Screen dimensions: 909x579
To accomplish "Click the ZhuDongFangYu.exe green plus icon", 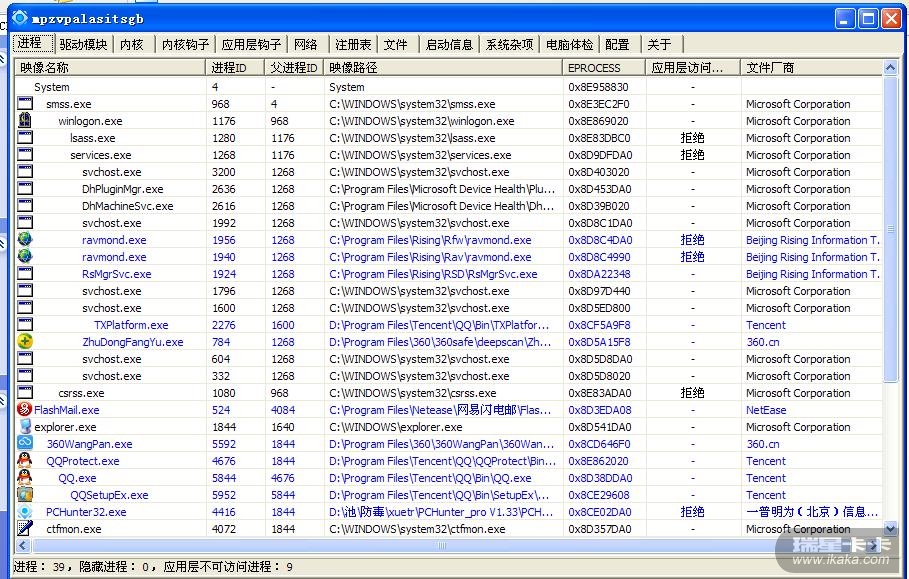I will [x=25, y=341].
